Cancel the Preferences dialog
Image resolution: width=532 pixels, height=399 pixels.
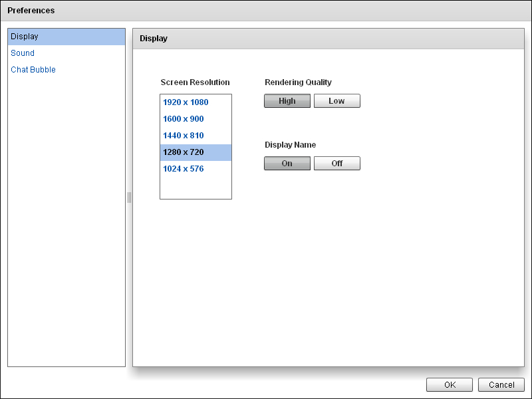pos(501,385)
